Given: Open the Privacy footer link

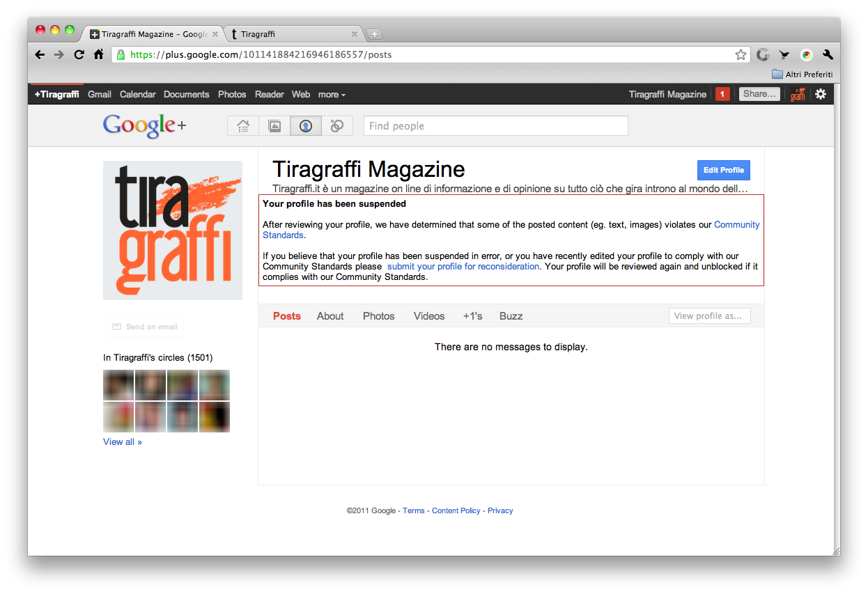Looking at the screenshot, I should click(x=500, y=511).
